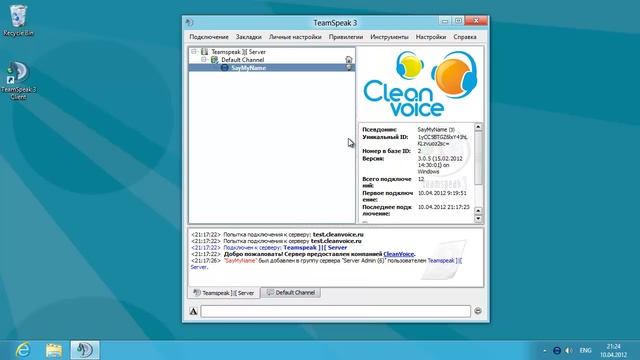Show hidden tray icons arrow
Screen dimensions: 640x360
545,351
